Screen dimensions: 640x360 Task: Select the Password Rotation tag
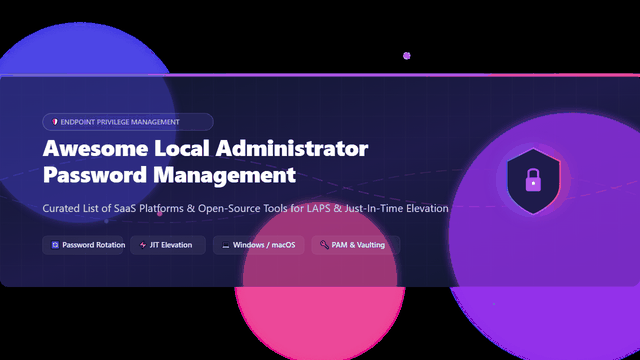(x=83, y=245)
